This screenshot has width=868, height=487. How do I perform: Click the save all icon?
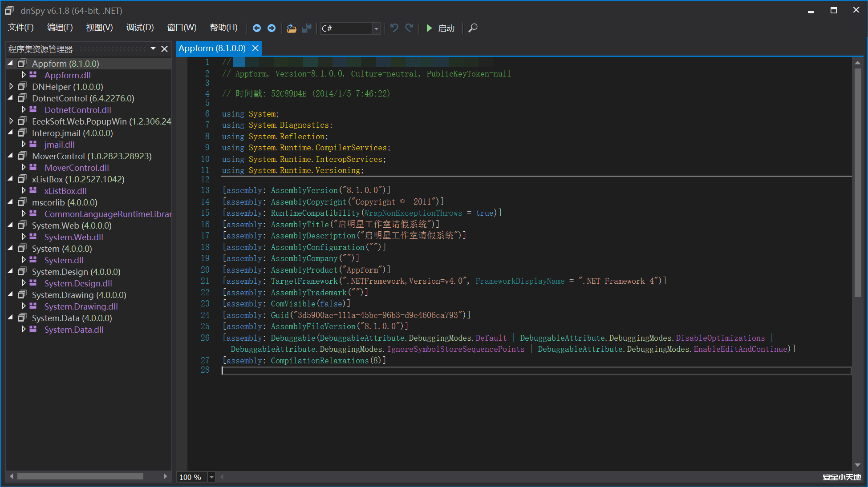pos(307,28)
